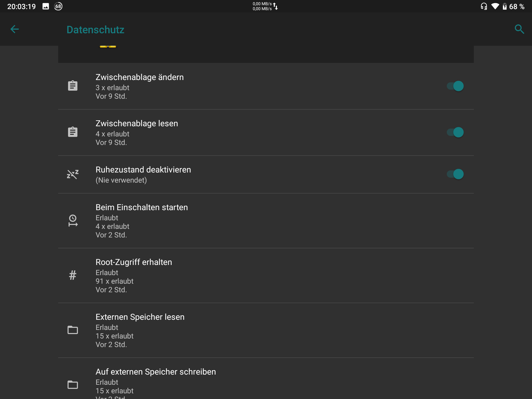This screenshot has height=399, width=532.
Task: Open the Beim Einschalten starten permission entry
Action: [x=234, y=221]
